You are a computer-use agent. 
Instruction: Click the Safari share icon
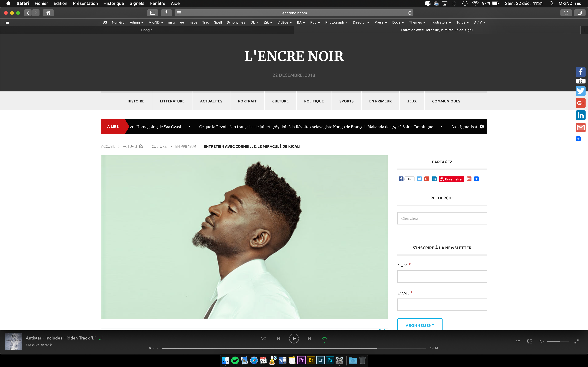point(166,13)
